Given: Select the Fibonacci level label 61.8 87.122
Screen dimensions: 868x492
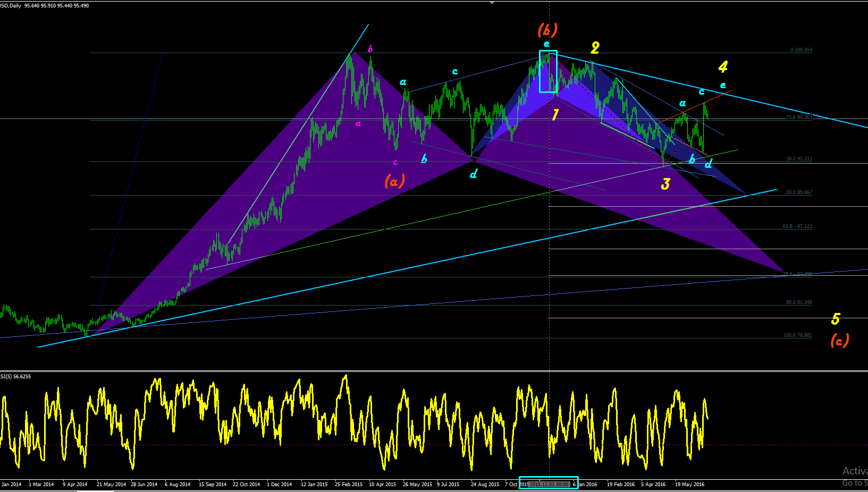Looking at the screenshot, I should click(x=797, y=226).
